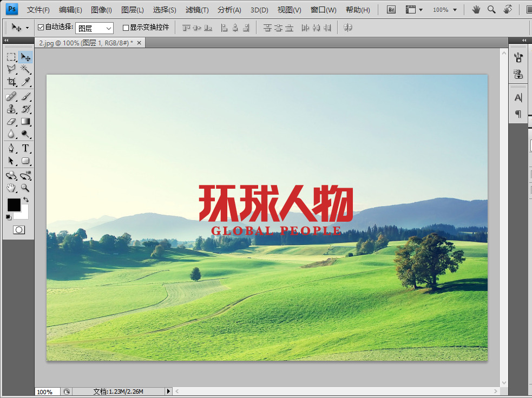Click the Align top edges button
The height and width of the screenshot is (398, 532).
pos(186,28)
